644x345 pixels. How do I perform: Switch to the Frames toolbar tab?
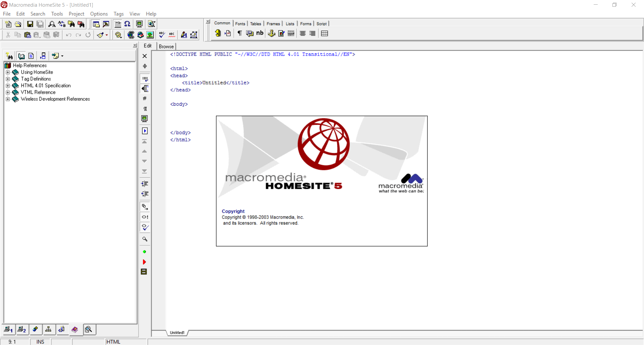[x=273, y=23]
